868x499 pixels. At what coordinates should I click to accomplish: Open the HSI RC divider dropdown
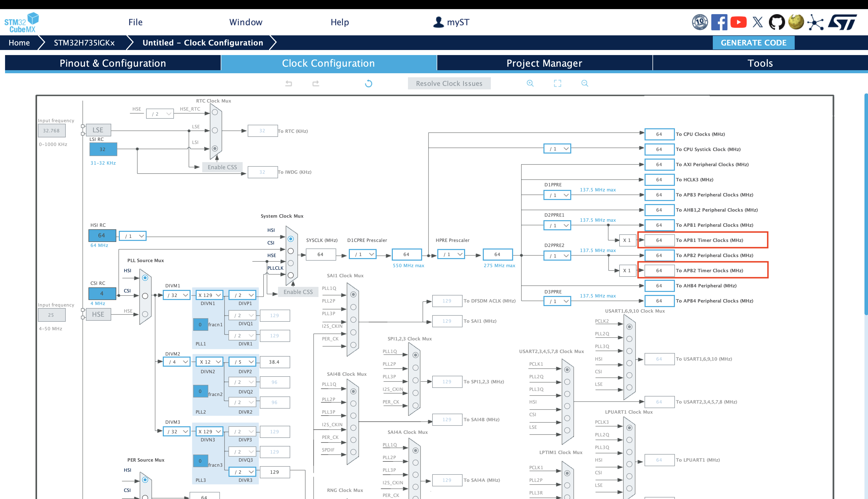point(133,236)
